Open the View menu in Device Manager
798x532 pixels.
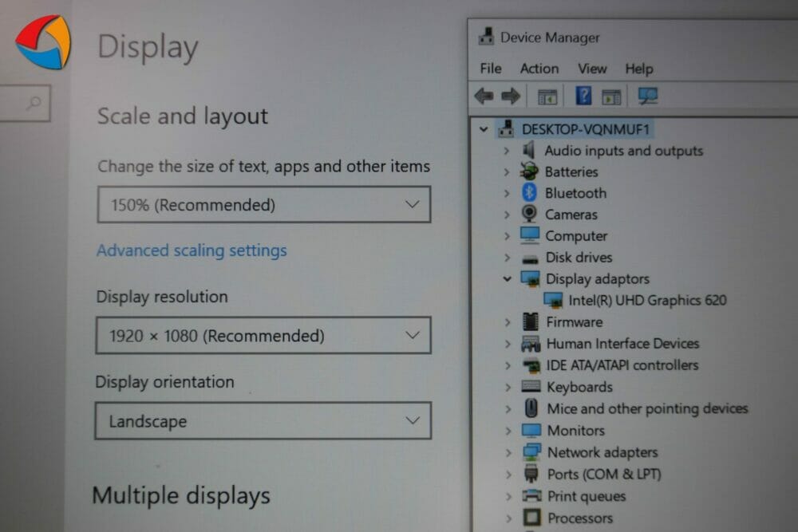click(592, 68)
